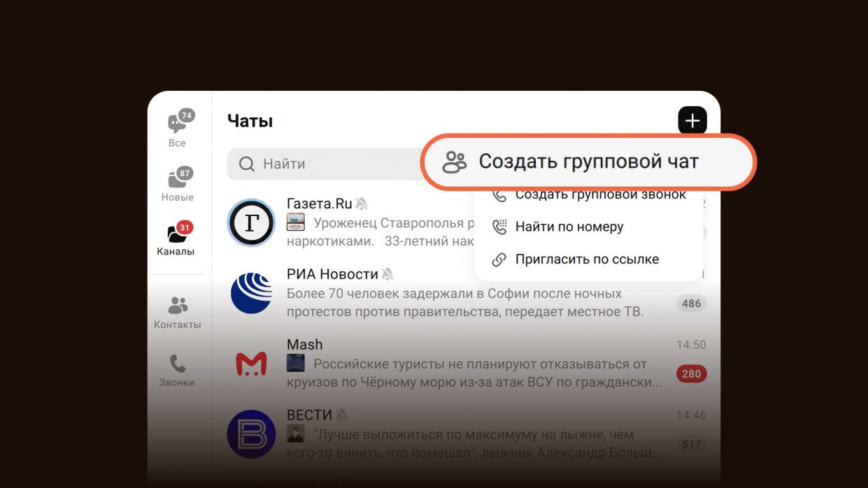The image size is (868, 488).
Task: Open the plus menu in the top right corner
Action: click(692, 120)
